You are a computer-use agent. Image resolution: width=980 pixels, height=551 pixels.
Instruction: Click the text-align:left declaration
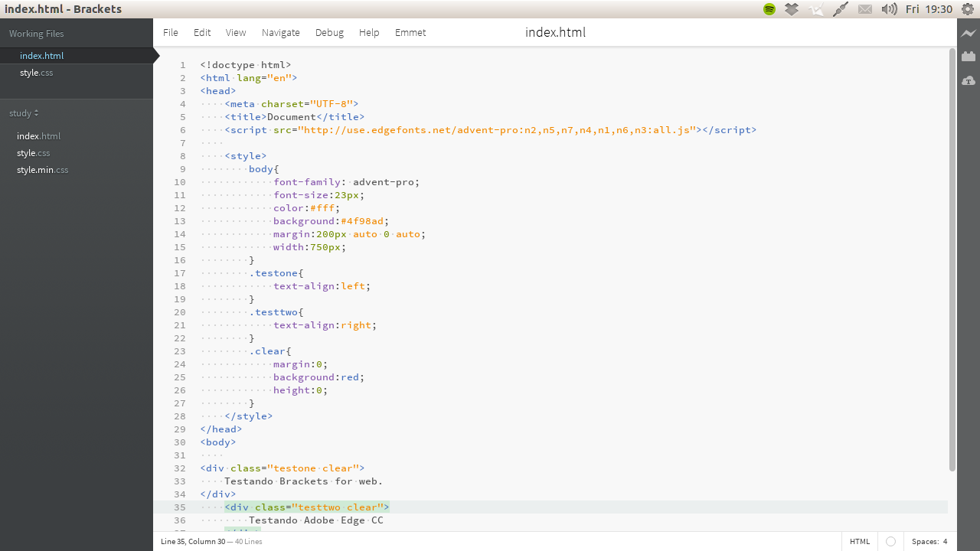click(322, 286)
